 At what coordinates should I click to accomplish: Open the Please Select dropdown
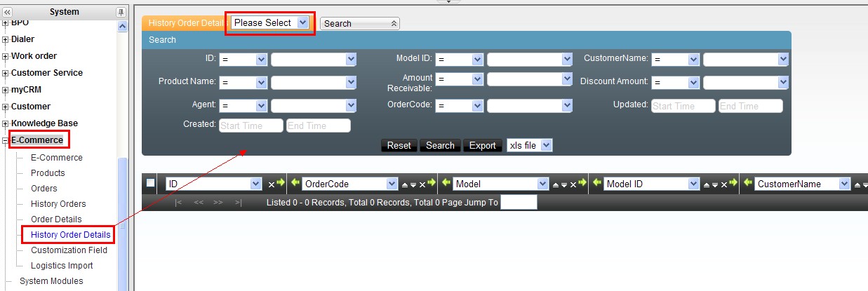coord(270,23)
